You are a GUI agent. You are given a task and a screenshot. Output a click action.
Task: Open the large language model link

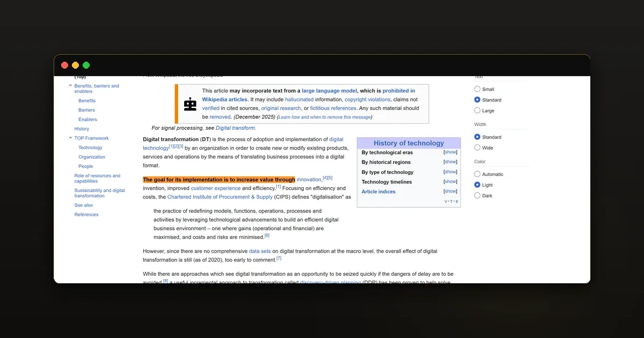click(x=329, y=91)
